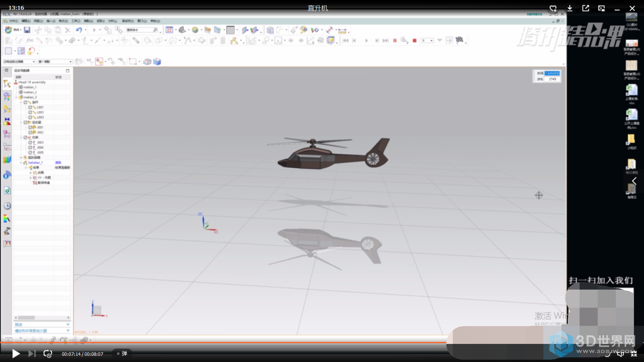644x362 pixels.
Task: Stop the animation with the red square icon
Action: (x=415, y=41)
